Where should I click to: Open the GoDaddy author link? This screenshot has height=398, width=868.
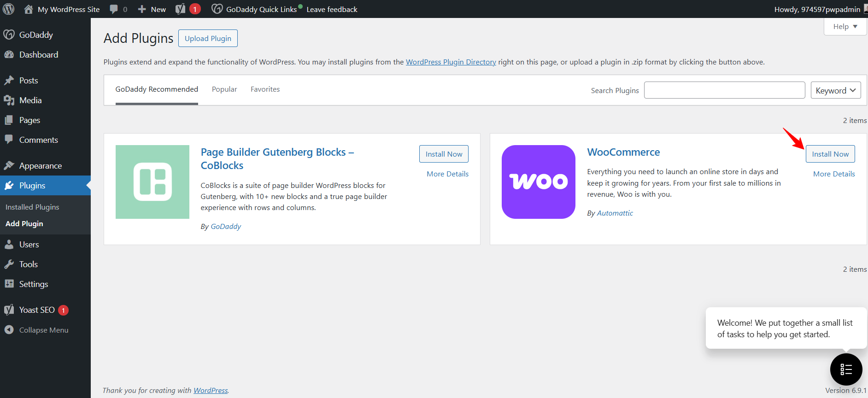tap(226, 226)
